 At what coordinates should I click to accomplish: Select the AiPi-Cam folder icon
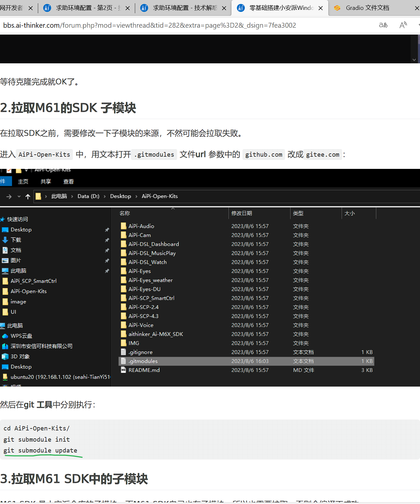pyautogui.click(x=123, y=235)
